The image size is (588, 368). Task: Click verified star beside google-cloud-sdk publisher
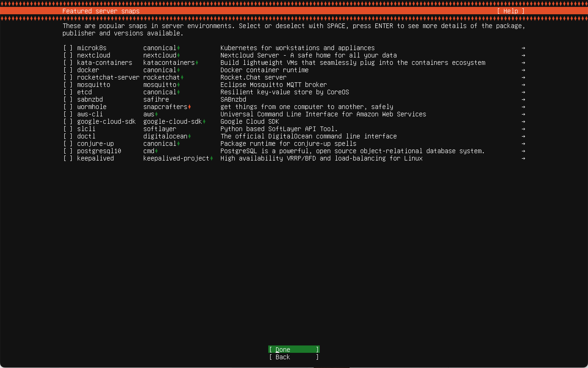pos(204,121)
